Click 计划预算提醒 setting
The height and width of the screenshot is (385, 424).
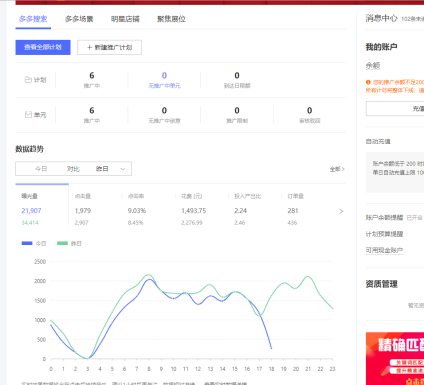[x=384, y=234]
